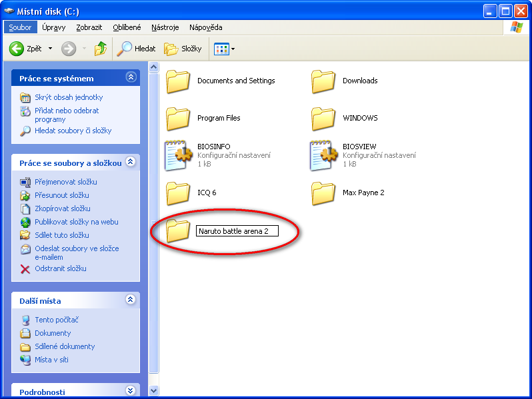The image size is (532, 399).
Task: Click the magnifier icon beside Hledat soubory či složky
Action: (25, 131)
